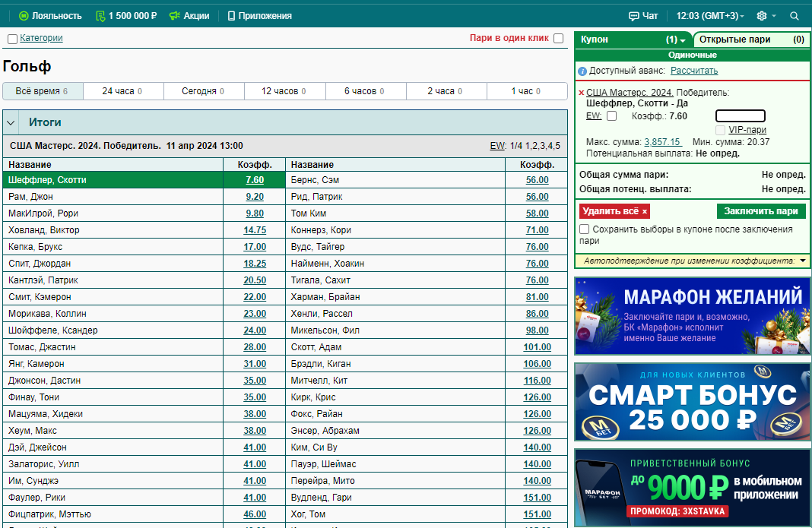The image size is (812, 528).
Task: Open the Марафон желаний banner
Action: tap(693, 316)
